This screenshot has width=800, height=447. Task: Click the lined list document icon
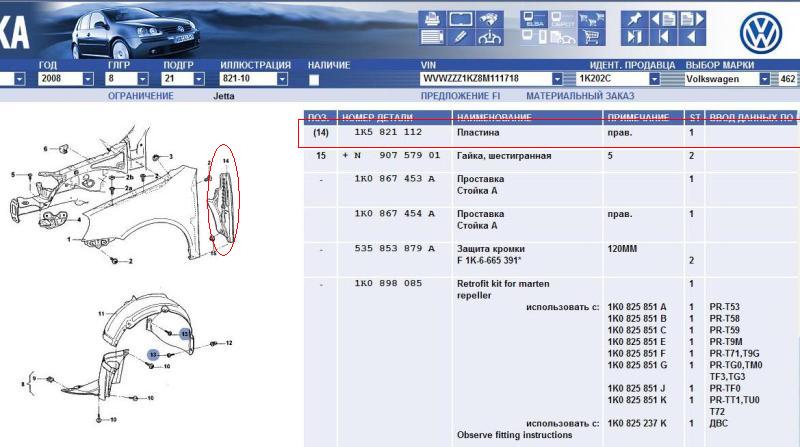pyautogui.click(x=432, y=37)
